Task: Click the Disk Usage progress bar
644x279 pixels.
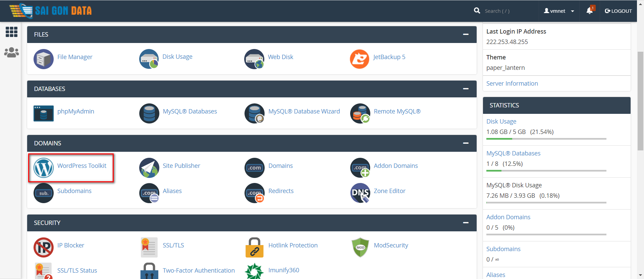Action: (546, 139)
